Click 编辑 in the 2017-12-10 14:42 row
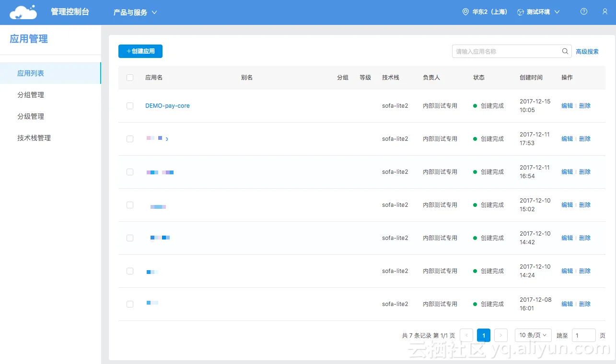This screenshot has height=364, width=616. 567,238
